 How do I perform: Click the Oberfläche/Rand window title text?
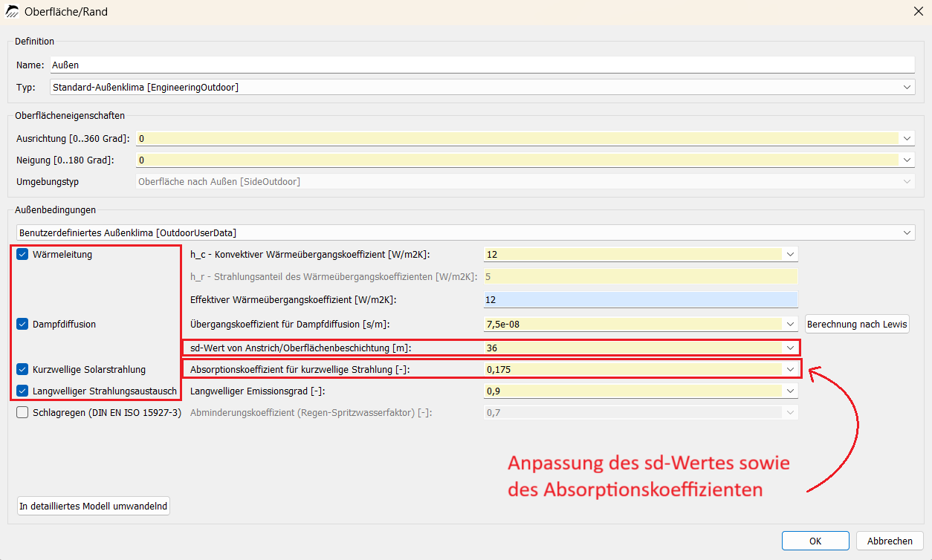click(66, 12)
